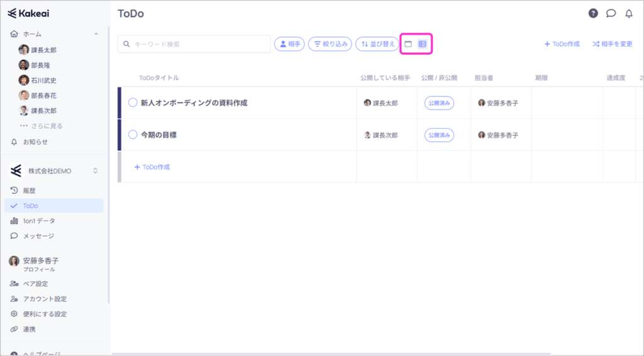Click 安藤多香子 profile avatar in sidebar

tap(14, 261)
